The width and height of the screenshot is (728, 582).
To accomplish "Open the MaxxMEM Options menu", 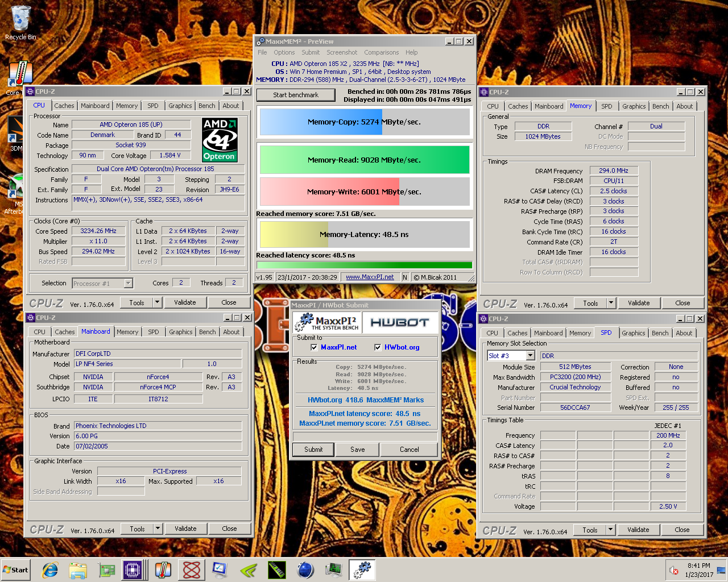I will (x=284, y=52).
